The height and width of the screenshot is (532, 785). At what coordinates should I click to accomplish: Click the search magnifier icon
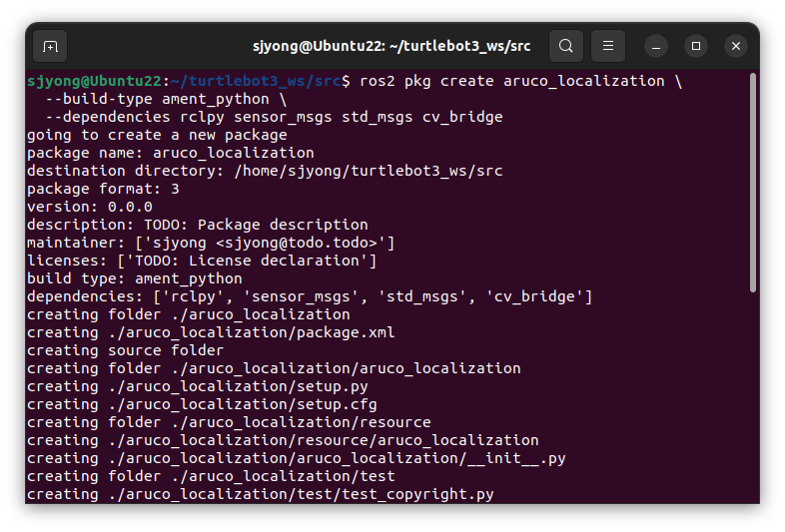click(566, 46)
